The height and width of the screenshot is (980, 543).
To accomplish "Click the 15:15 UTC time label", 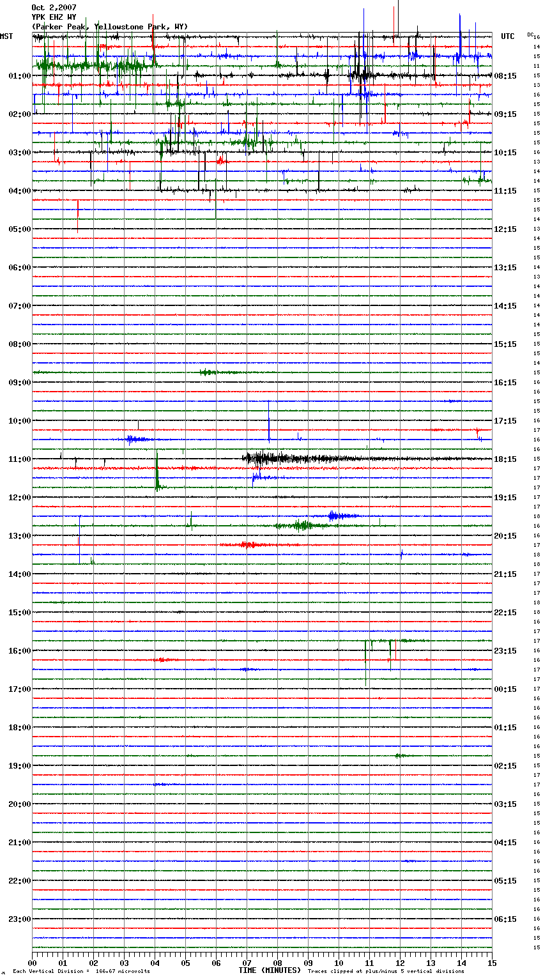I will [x=505, y=344].
